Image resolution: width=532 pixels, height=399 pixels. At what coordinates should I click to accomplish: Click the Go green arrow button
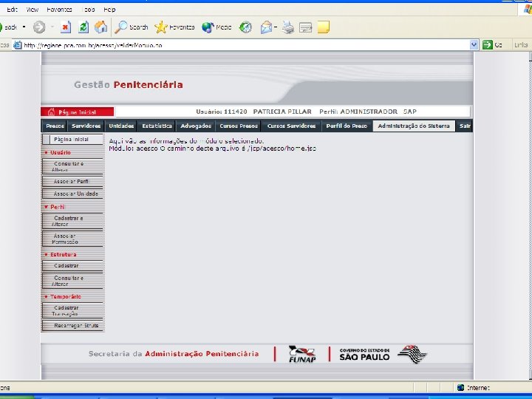point(492,45)
